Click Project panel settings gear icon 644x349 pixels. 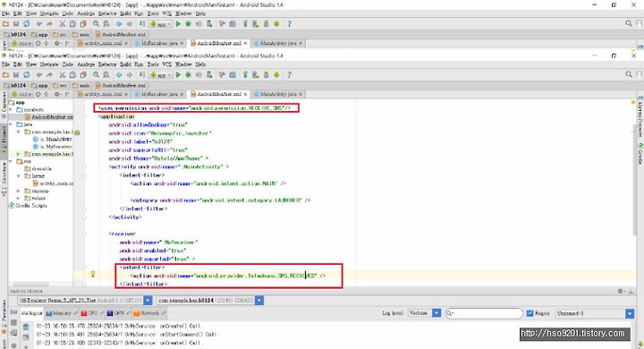(57, 94)
